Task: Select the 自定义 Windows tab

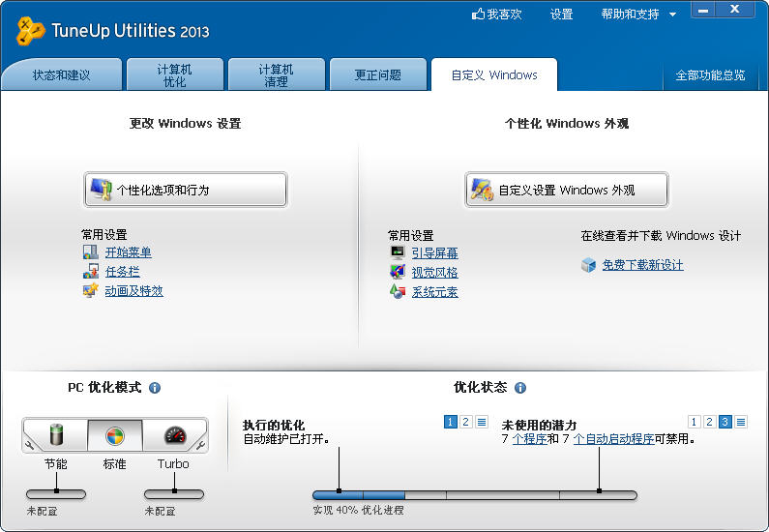Action: tap(494, 75)
